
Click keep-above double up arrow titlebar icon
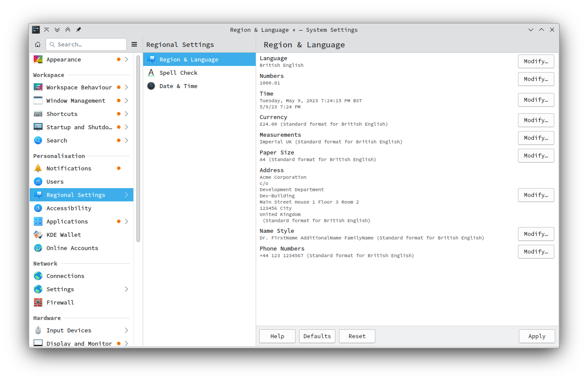(x=68, y=30)
